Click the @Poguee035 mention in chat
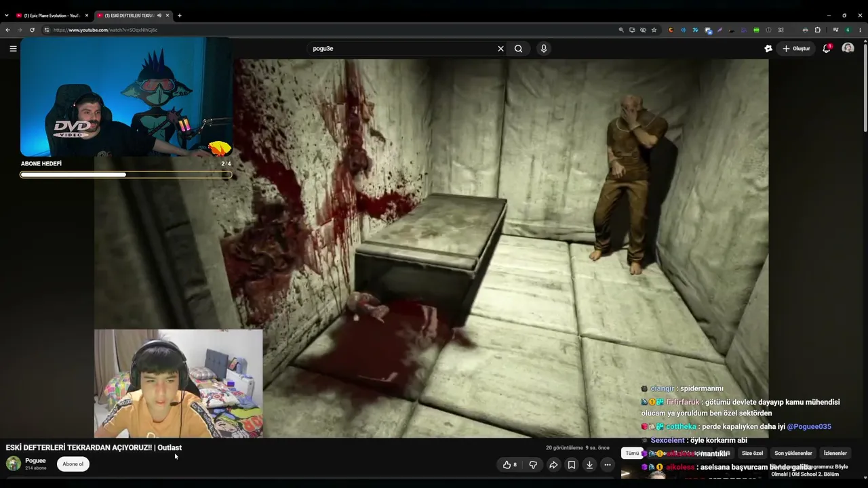 tap(809, 427)
